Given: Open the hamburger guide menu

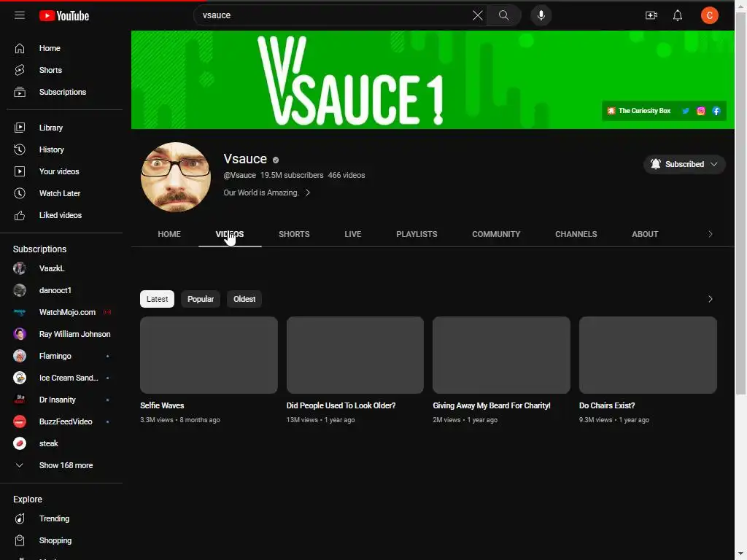Looking at the screenshot, I should coord(20,15).
